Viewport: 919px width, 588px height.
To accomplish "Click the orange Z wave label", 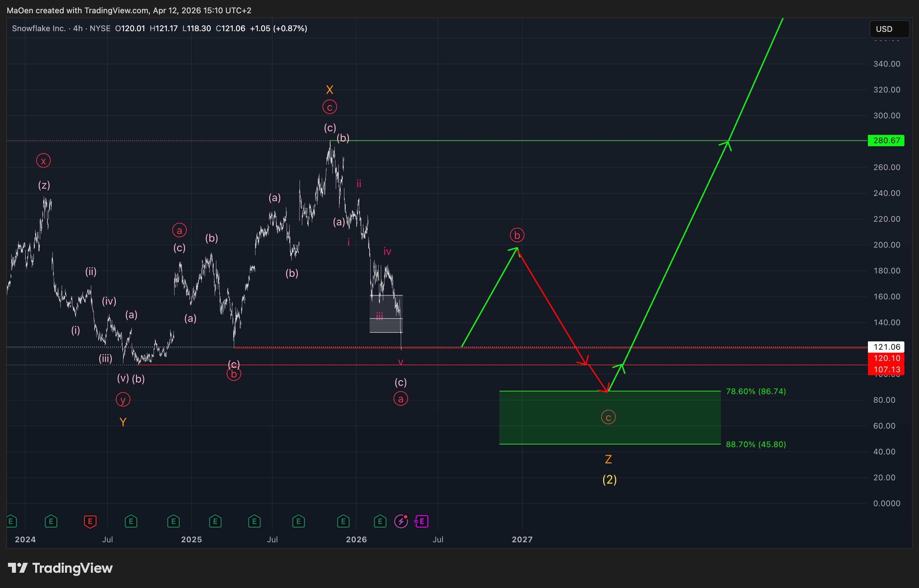I will pyautogui.click(x=608, y=459).
